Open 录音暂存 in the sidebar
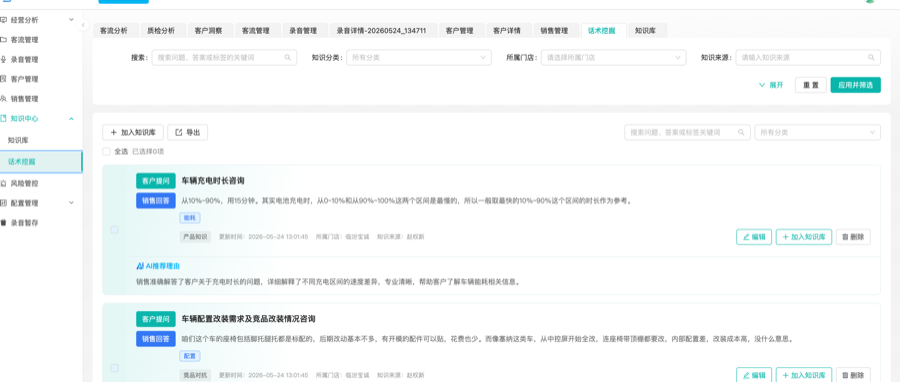 24,223
